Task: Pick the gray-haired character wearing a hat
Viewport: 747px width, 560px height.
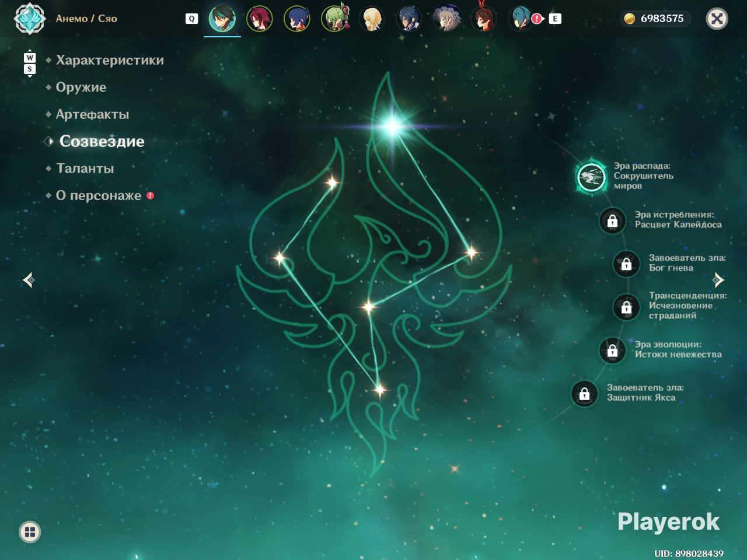Action: pyautogui.click(x=446, y=19)
